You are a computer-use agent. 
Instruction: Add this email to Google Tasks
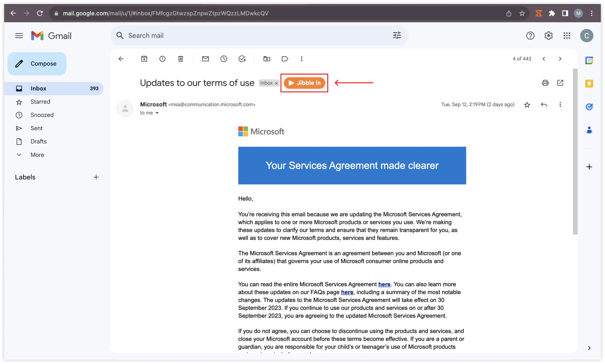click(242, 59)
